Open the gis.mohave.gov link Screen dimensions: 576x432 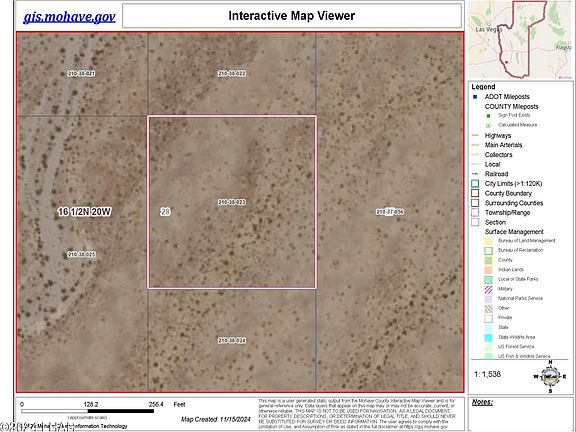pyautogui.click(x=69, y=17)
